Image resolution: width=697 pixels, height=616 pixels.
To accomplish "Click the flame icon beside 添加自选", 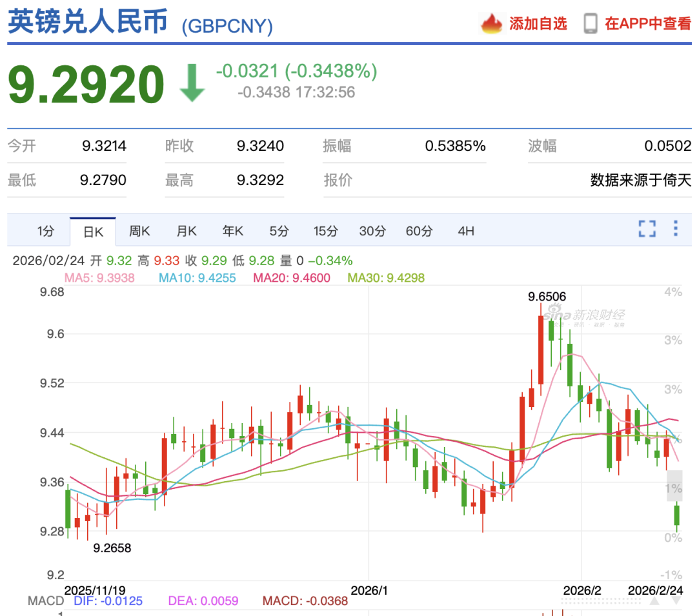I will point(491,23).
